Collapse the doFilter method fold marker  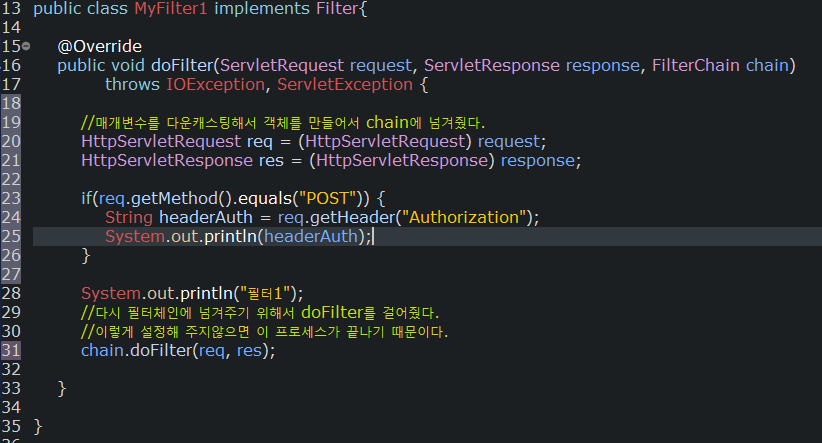click(26, 46)
